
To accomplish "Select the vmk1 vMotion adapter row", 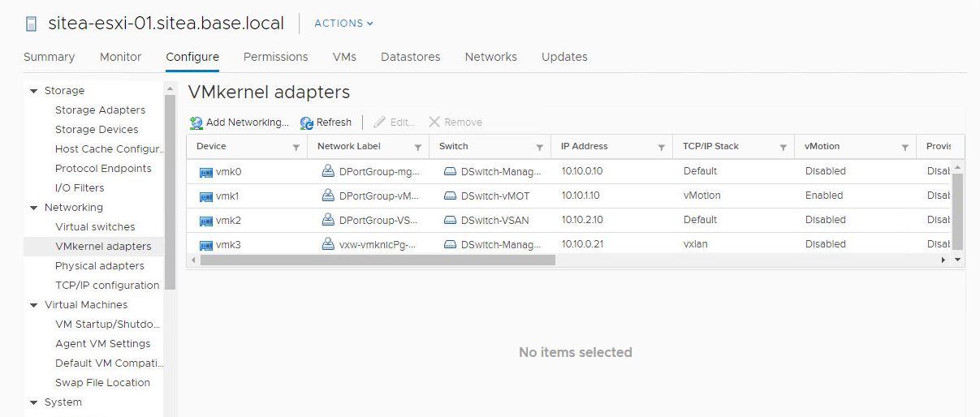I will (x=568, y=196).
